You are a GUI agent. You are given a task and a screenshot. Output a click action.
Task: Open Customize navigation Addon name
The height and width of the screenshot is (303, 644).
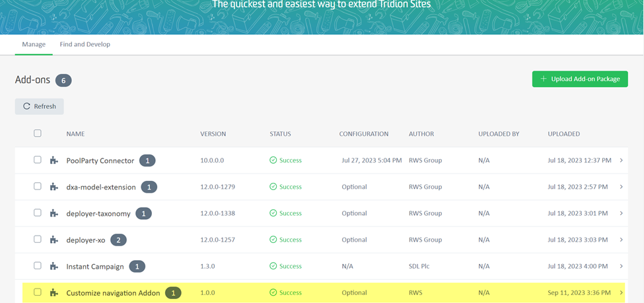114,293
